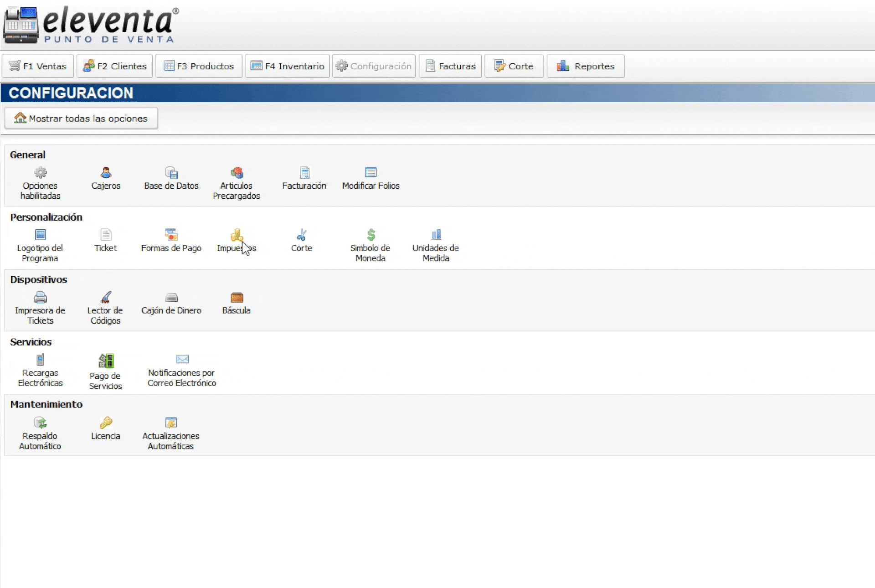Open Impresora de Tickets settings
Viewport: 875px width, 588px height.
tap(40, 298)
